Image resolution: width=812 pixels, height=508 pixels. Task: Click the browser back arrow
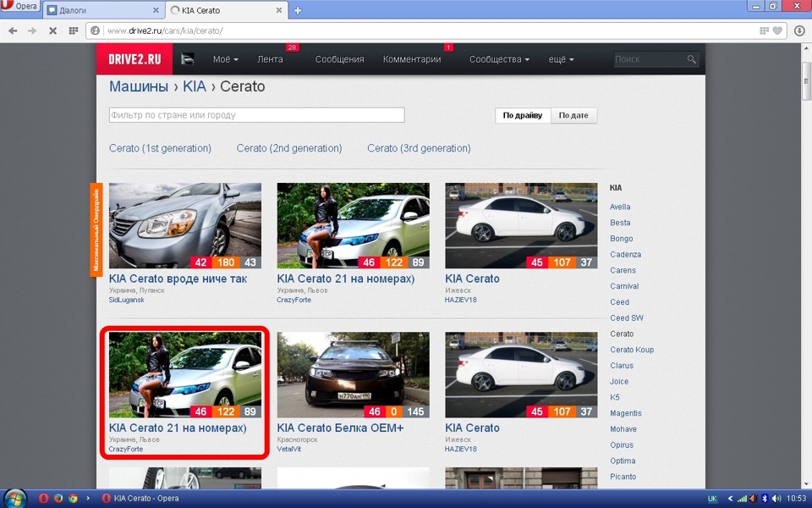pos(13,30)
